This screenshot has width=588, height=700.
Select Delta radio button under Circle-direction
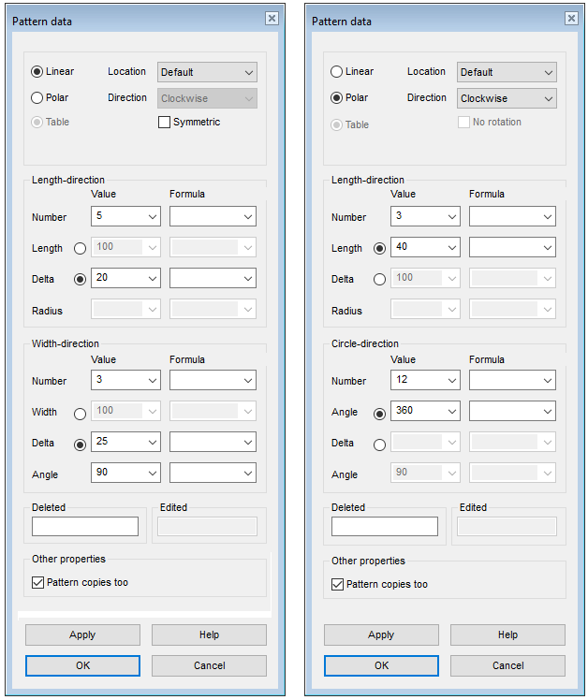[x=379, y=444]
